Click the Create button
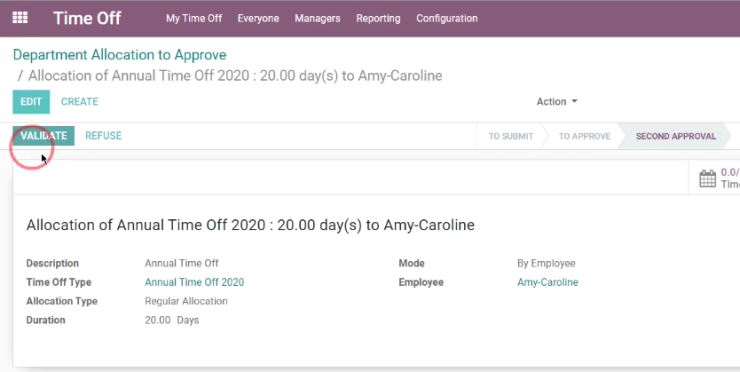This screenshot has width=740, height=372. pyautogui.click(x=79, y=102)
